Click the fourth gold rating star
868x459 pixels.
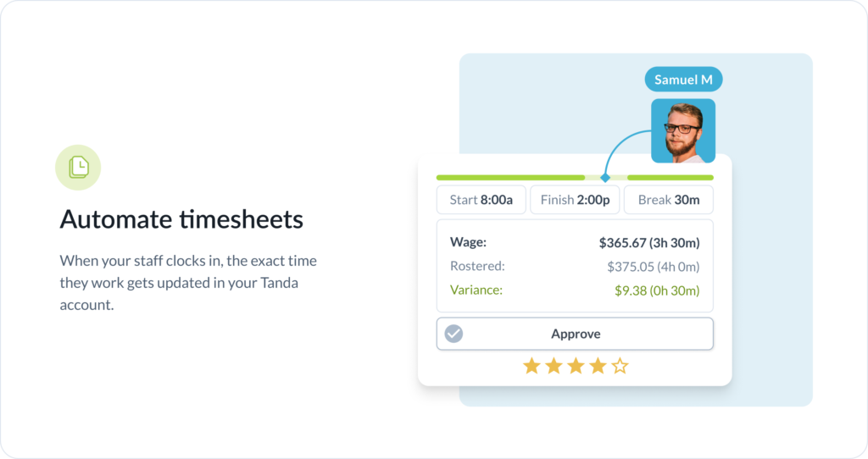(x=598, y=366)
